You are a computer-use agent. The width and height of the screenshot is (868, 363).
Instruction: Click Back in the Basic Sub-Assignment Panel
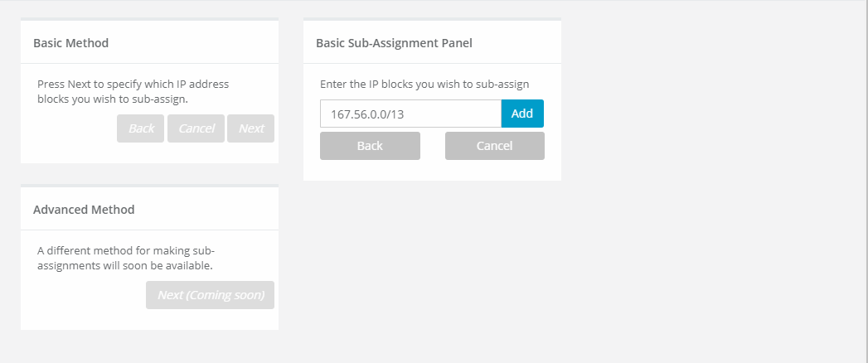click(370, 146)
